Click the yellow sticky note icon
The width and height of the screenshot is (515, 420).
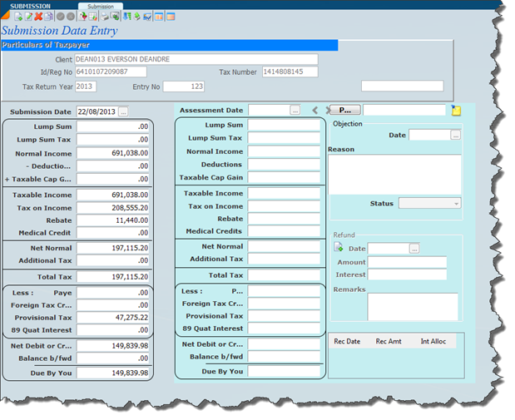(456, 110)
